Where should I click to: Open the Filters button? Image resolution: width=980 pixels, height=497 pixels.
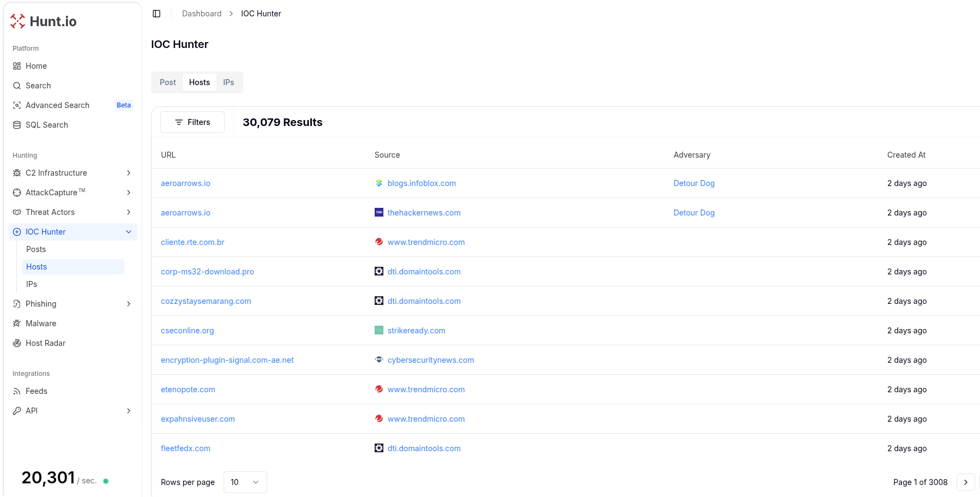(x=193, y=122)
